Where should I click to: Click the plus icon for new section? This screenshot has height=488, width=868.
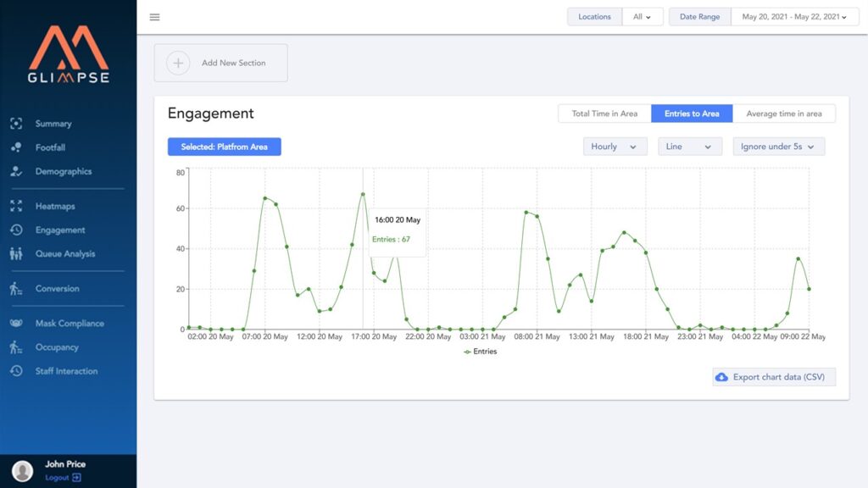tap(178, 63)
